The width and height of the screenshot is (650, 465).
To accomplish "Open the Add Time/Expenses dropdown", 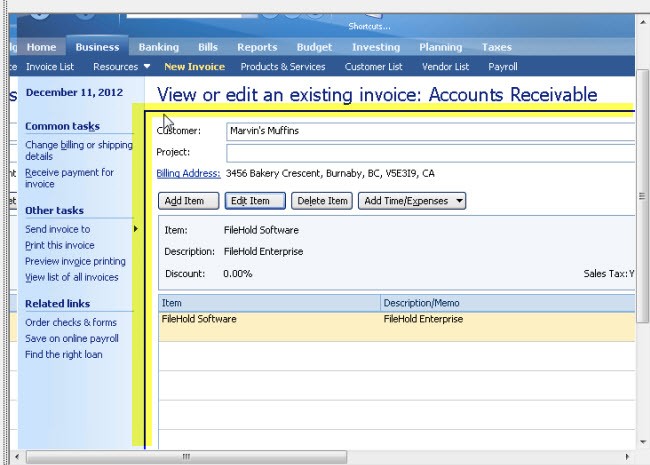I will [x=412, y=201].
